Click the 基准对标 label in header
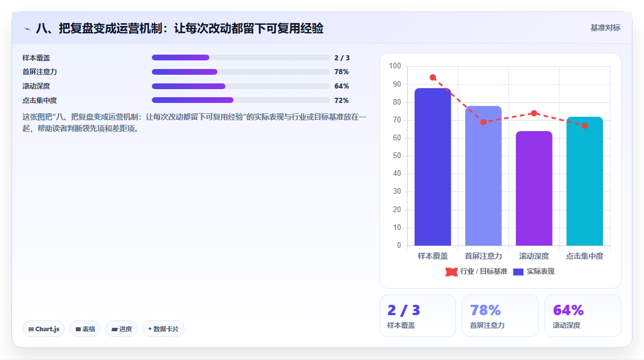 [x=605, y=28]
